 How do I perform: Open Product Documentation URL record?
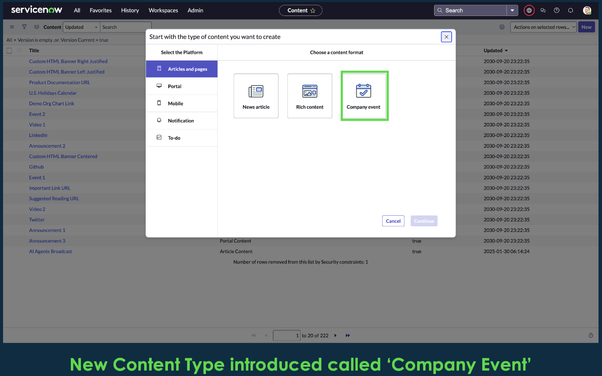click(60, 82)
